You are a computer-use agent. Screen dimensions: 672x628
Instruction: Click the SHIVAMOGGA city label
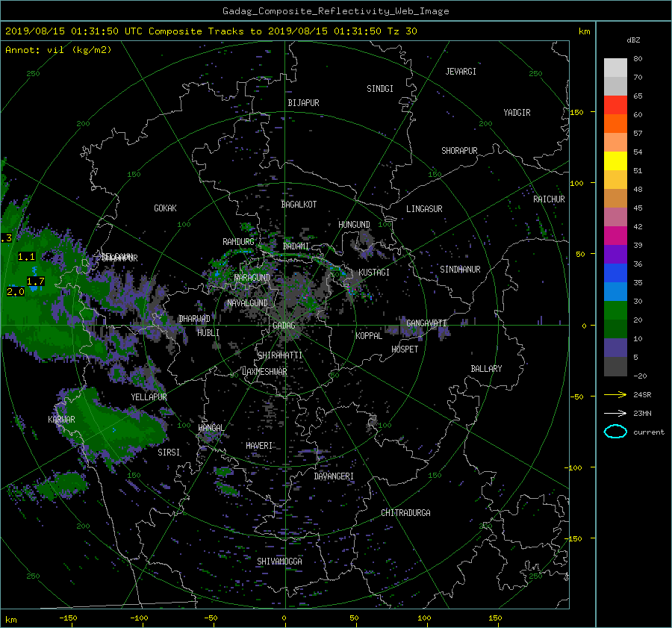(x=279, y=562)
